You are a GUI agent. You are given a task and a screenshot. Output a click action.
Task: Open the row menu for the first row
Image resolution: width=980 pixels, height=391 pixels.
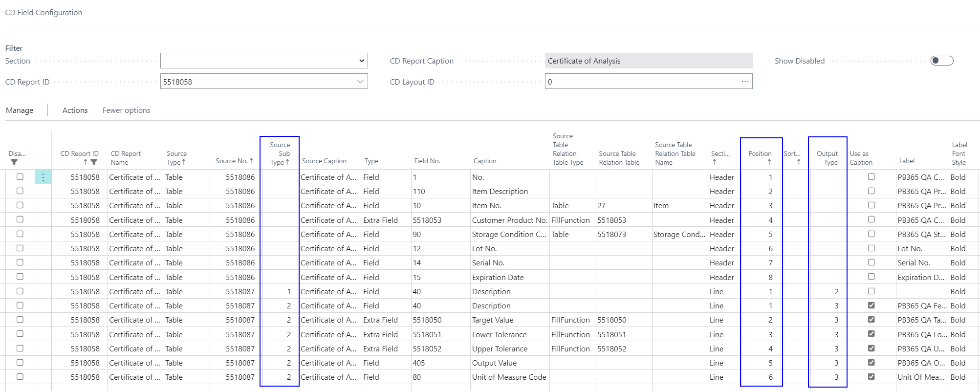[x=43, y=177]
